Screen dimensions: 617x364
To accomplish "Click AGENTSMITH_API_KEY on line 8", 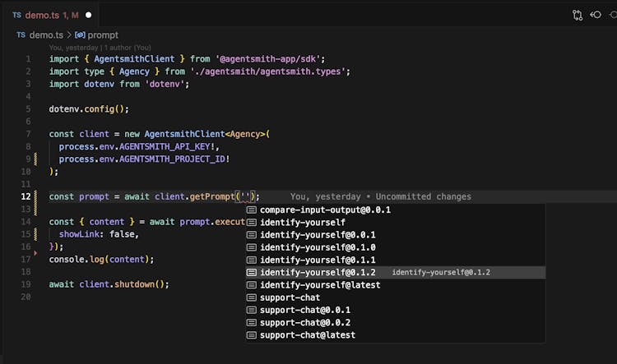I will (165, 146).
